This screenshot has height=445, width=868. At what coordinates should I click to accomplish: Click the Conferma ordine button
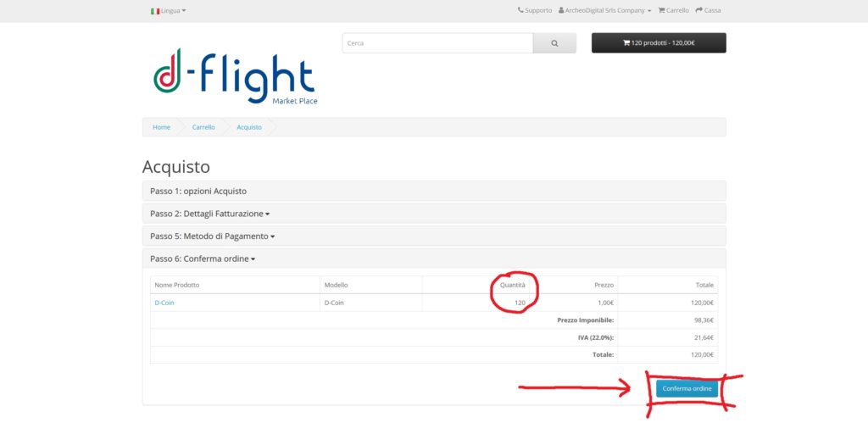(x=687, y=388)
